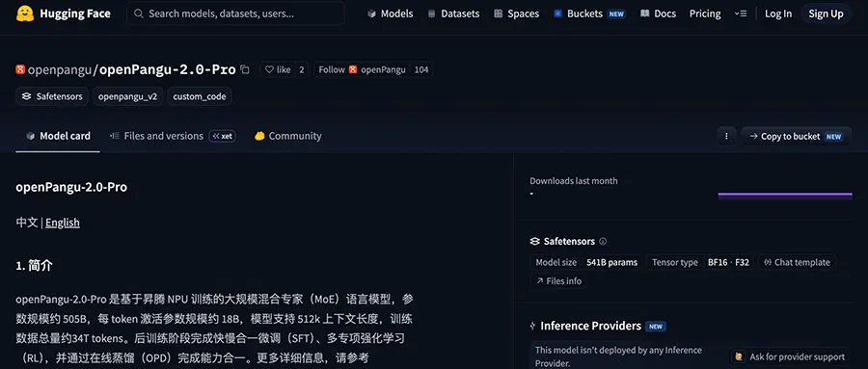Open the Spaces page
The height and width of the screenshot is (369, 868).
(x=517, y=13)
